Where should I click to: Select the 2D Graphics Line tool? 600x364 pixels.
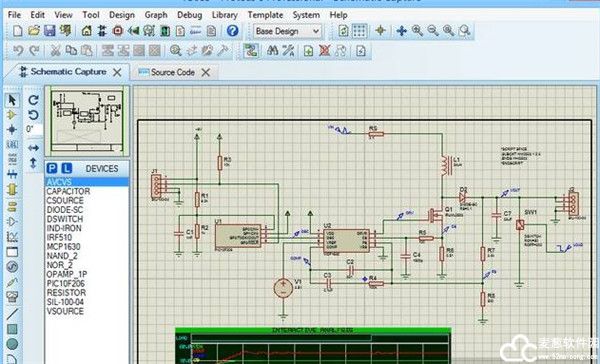(12, 314)
